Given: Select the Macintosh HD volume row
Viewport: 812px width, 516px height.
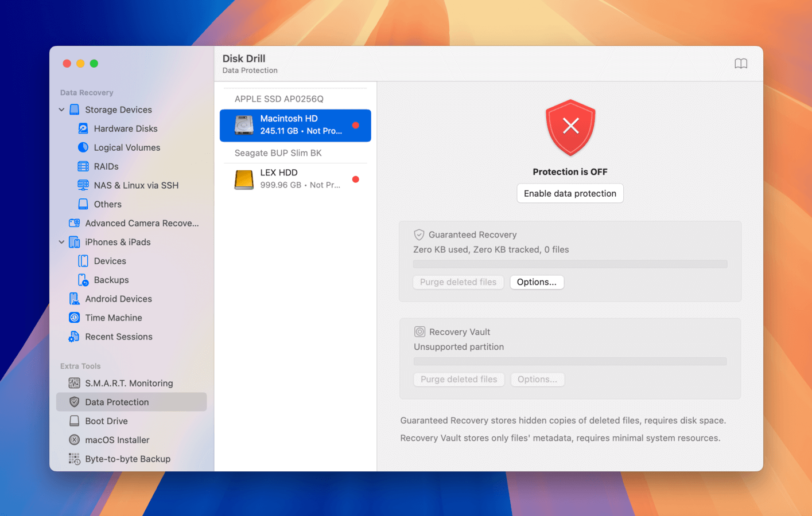Looking at the screenshot, I should [295, 125].
